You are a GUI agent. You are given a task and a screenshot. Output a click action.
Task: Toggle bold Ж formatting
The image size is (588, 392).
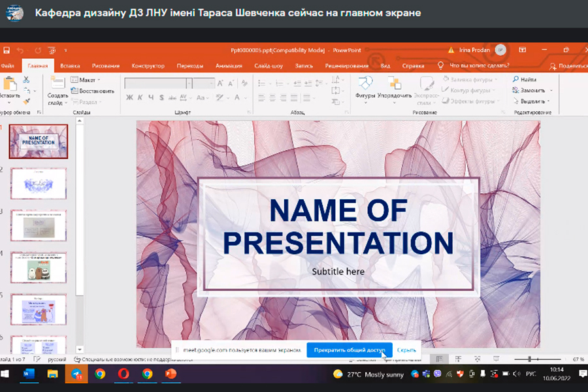(x=129, y=97)
